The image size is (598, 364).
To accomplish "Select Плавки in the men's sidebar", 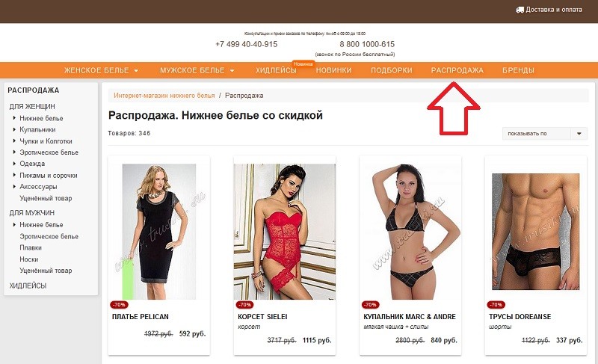I will point(31,247).
